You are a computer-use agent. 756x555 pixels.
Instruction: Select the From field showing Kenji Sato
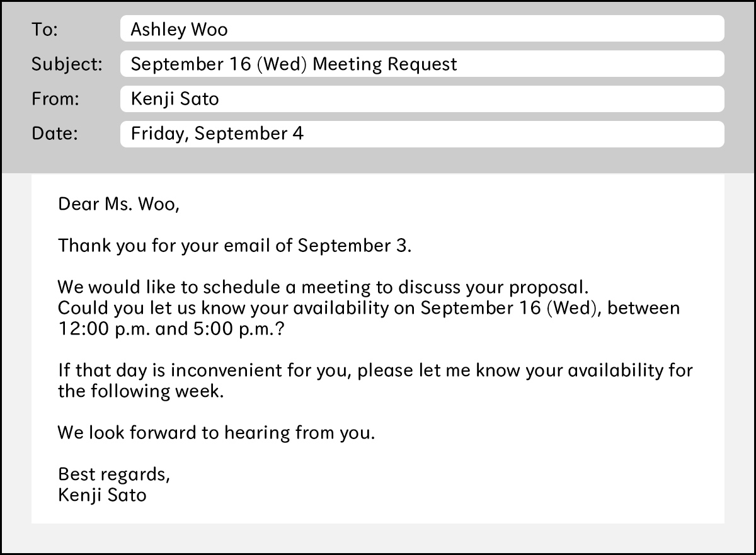point(421,99)
